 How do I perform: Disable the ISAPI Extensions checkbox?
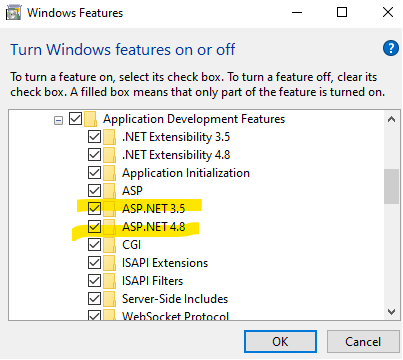tap(94, 262)
